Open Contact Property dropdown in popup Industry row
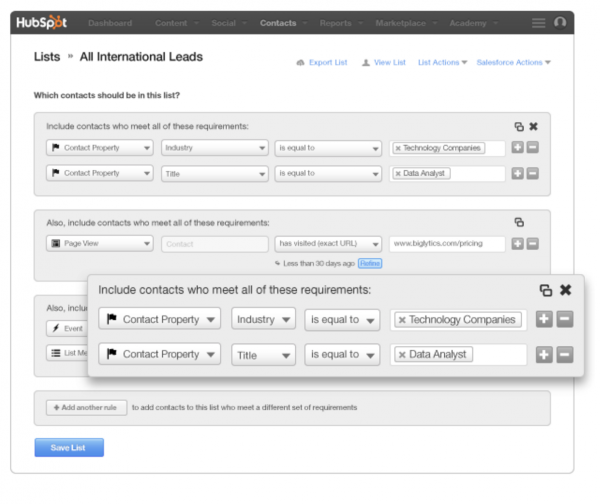The width and height of the screenshot is (600, 504). click(x=160, y=319)
